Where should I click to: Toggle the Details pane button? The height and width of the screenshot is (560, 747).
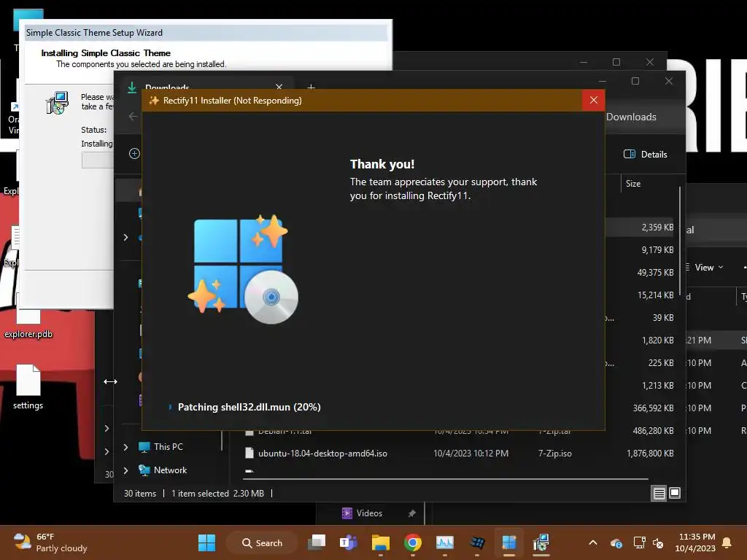coord(646,155)
